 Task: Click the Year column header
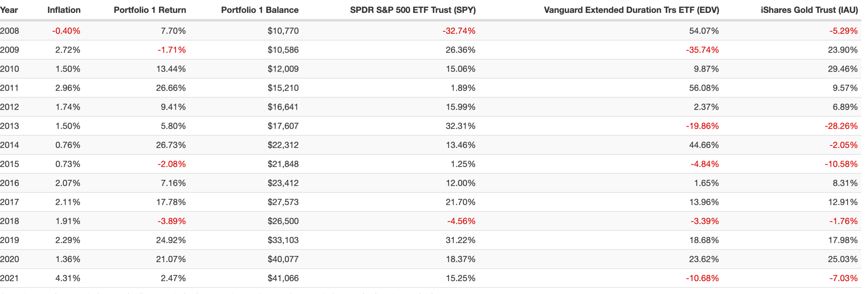click(9, 10)
